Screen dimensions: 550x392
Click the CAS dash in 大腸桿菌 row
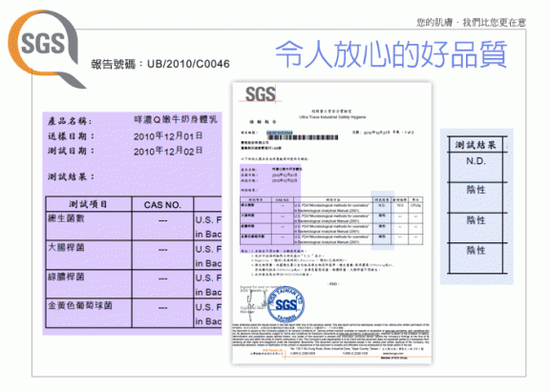[x=162, y=250]
